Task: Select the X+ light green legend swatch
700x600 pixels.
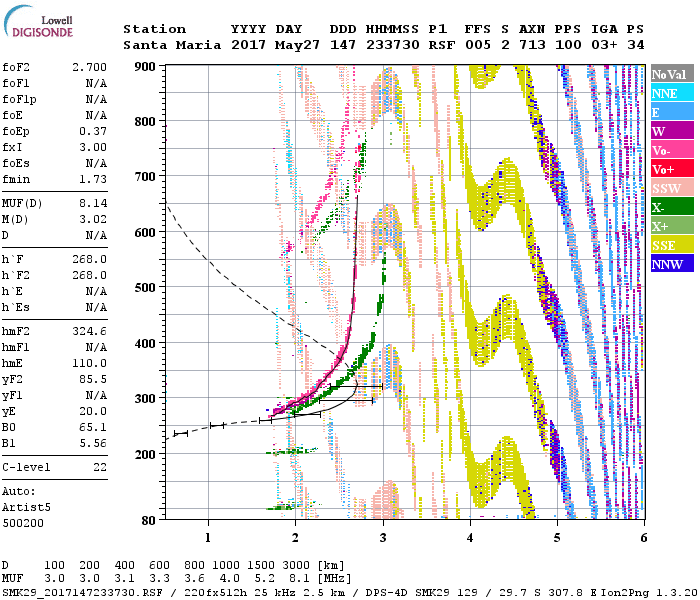Action: coord(672,226)
